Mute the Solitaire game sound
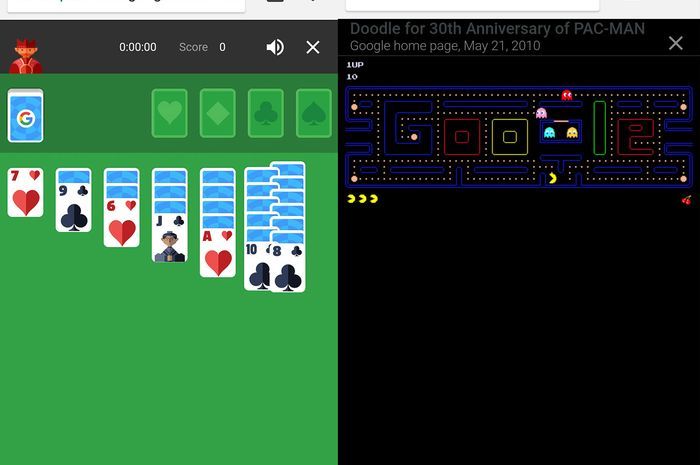The image size is (700, 465). click(x=275, y=47)
